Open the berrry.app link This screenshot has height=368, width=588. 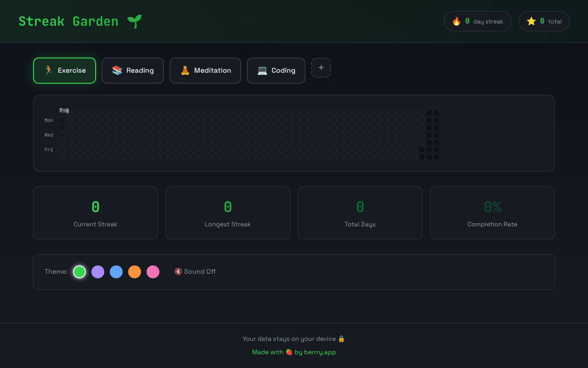[x=320, y=352]
